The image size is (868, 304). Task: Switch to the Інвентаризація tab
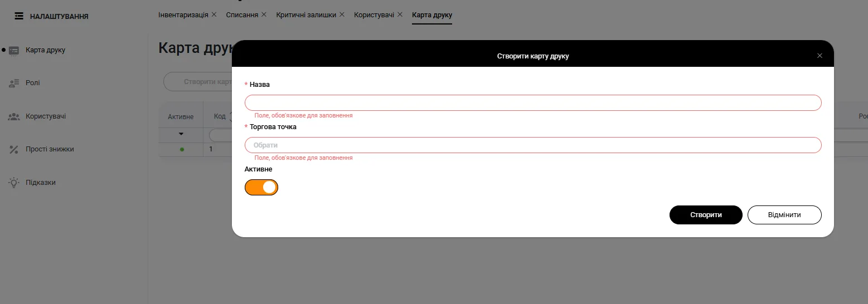[x=183, y=14]
